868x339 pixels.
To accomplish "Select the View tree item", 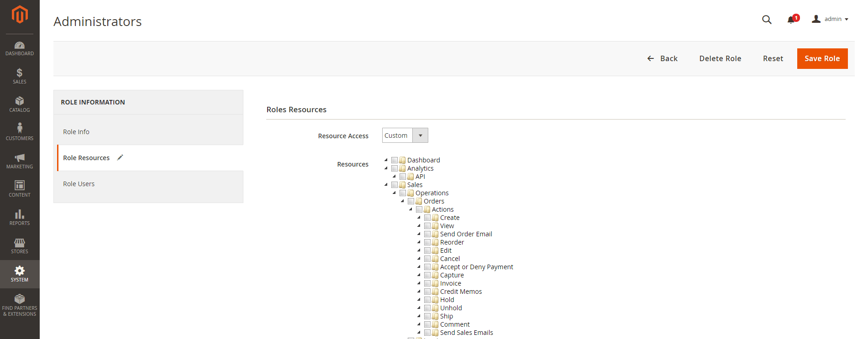I will click(x=447, y=226).
